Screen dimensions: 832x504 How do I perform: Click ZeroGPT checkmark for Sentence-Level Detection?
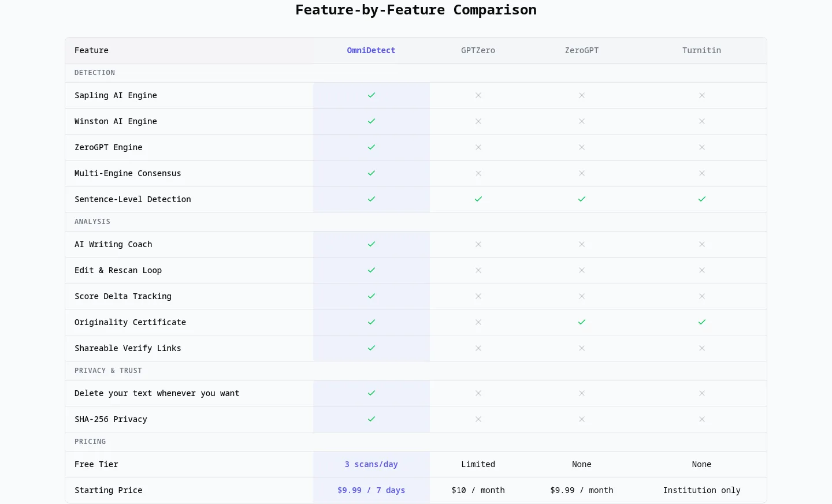[x=582, y=199]
